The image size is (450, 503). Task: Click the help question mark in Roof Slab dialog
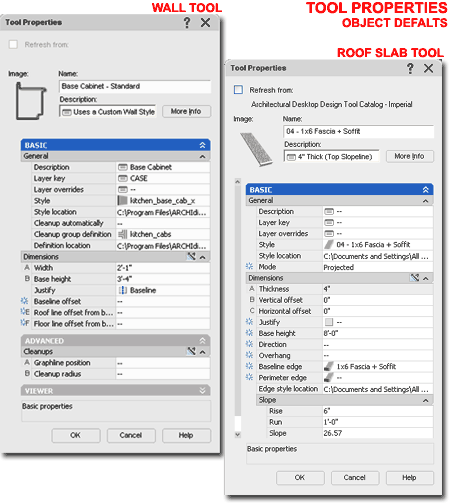410,68
